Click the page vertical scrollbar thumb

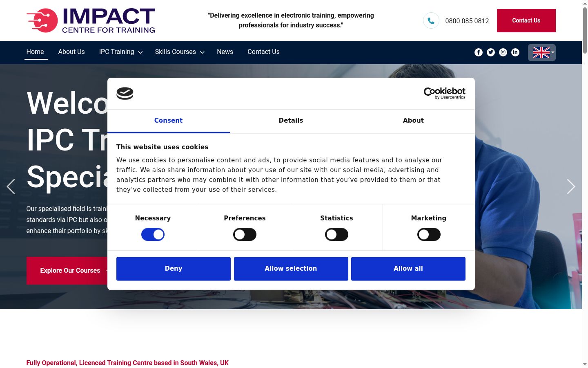(585, 30)
